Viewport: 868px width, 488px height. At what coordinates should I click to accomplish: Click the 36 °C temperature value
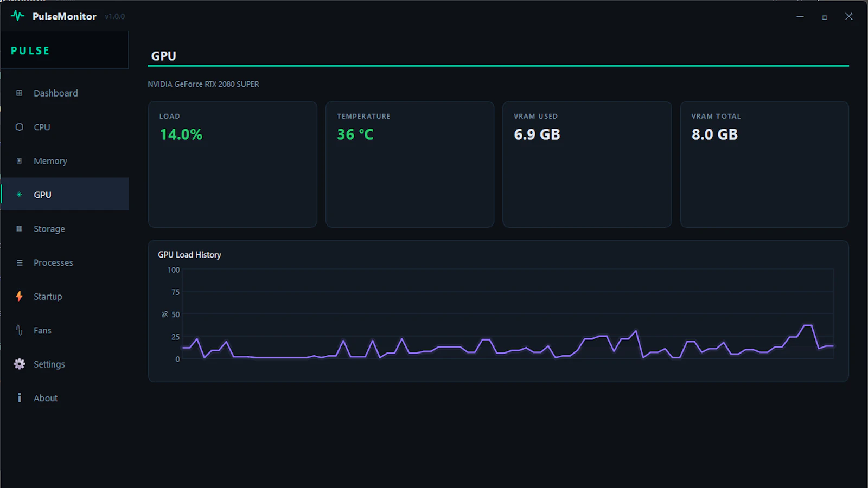tap(355, 134)
